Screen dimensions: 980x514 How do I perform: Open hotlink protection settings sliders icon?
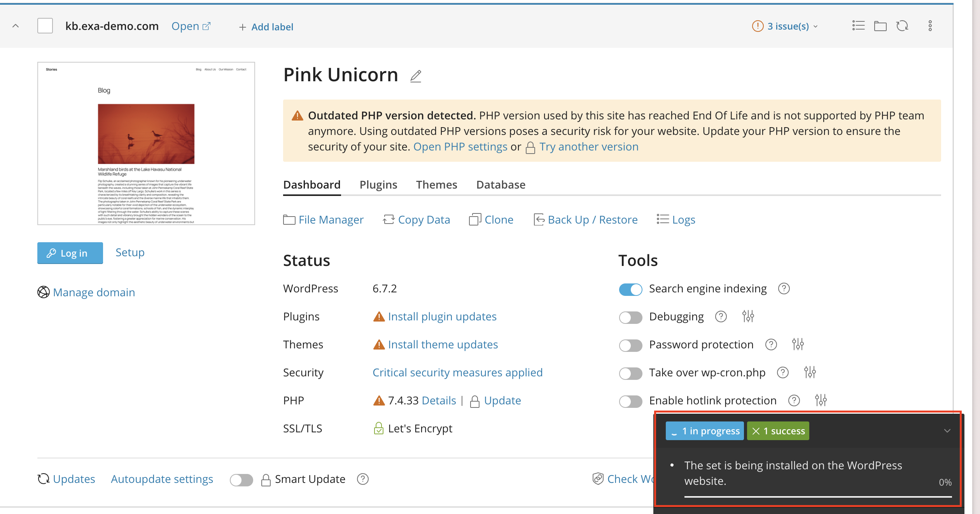tap(821, 400)
